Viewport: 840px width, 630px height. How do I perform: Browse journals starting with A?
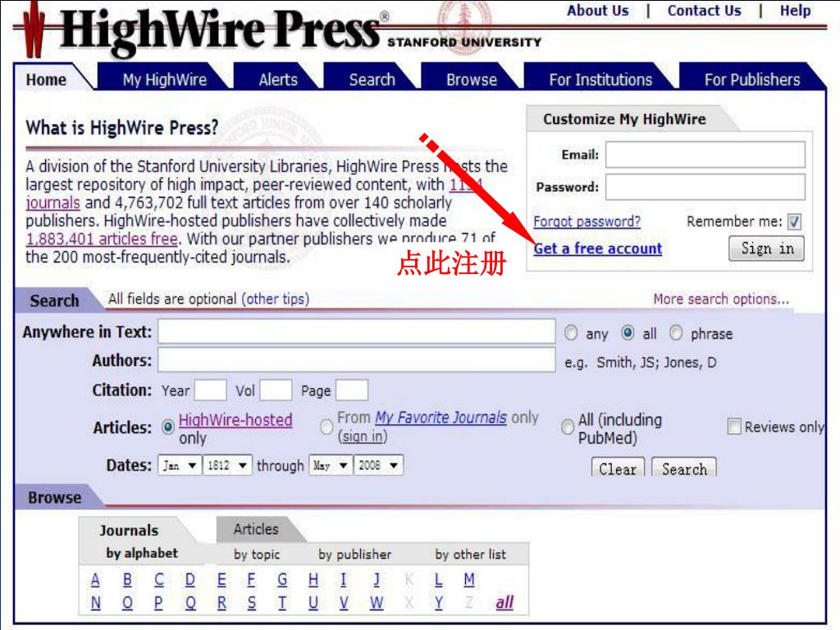coord(95,580)
